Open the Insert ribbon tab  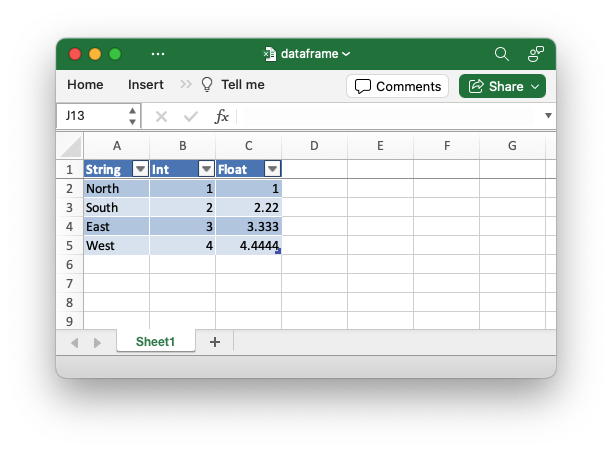pos(146,85)
